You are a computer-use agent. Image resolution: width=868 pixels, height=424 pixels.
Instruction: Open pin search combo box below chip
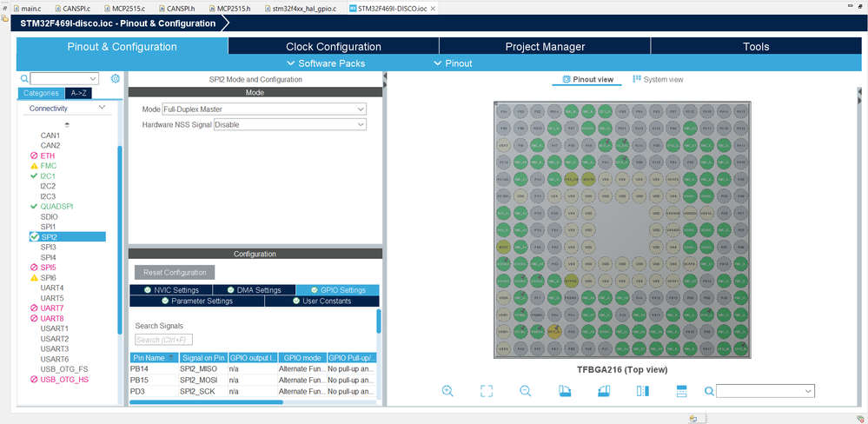pyautogui.click(x=765, y=391)
